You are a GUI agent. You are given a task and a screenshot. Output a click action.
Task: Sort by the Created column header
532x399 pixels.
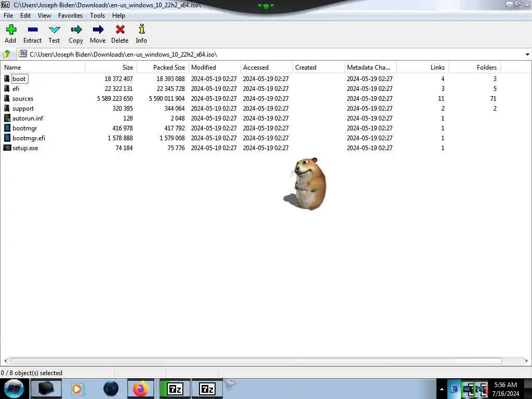[x=318, y=67]
